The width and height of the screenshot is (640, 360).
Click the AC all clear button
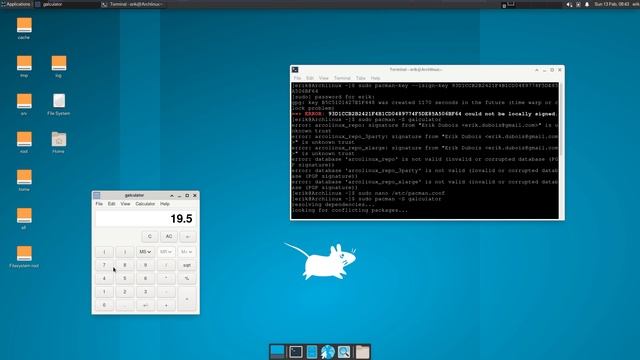169,237
